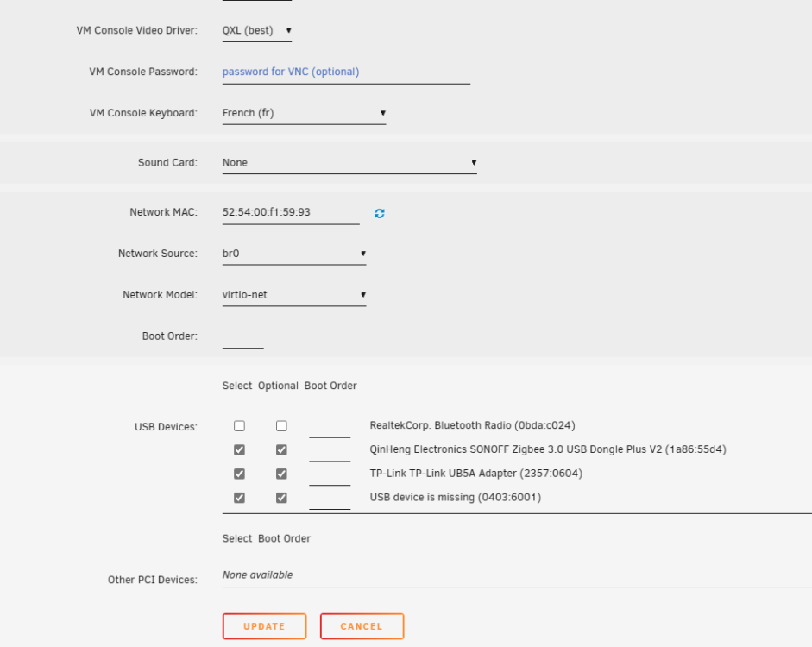The width and height of the screenshot is (812, 647).
Task: Click the UPDATE button
Action: (265, 626)
